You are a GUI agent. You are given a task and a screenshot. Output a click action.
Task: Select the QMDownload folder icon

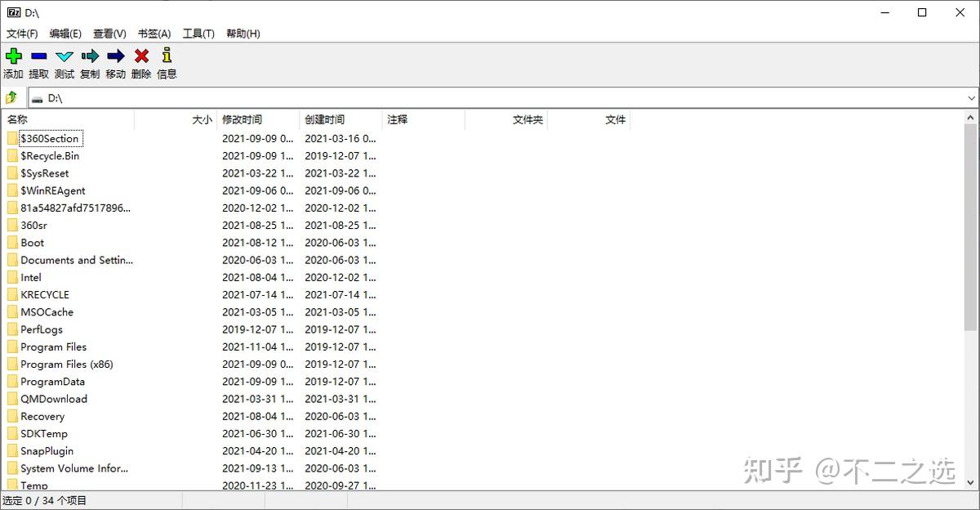click(x=12, y=399)
